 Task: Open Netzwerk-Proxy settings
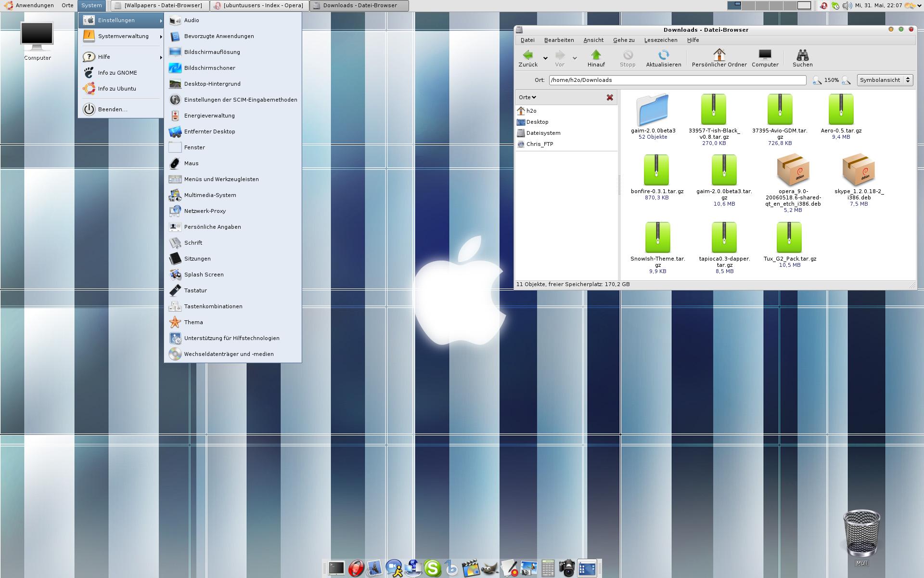[233, 211]
